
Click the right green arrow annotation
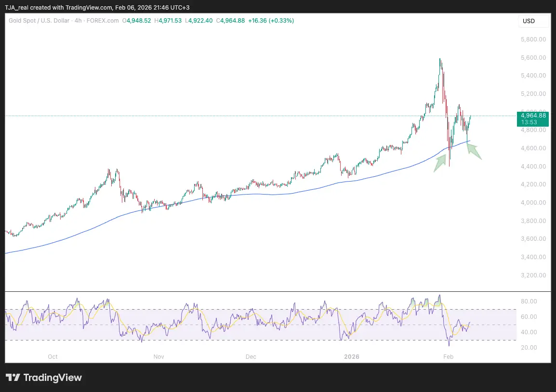tap(474, 151)
